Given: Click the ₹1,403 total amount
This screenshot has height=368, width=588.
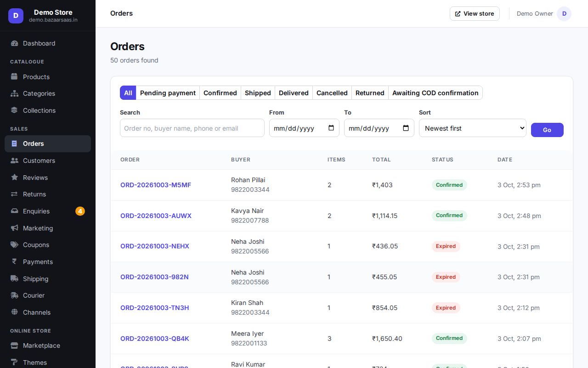Looking at the screenshot, I should pos(382,185).
